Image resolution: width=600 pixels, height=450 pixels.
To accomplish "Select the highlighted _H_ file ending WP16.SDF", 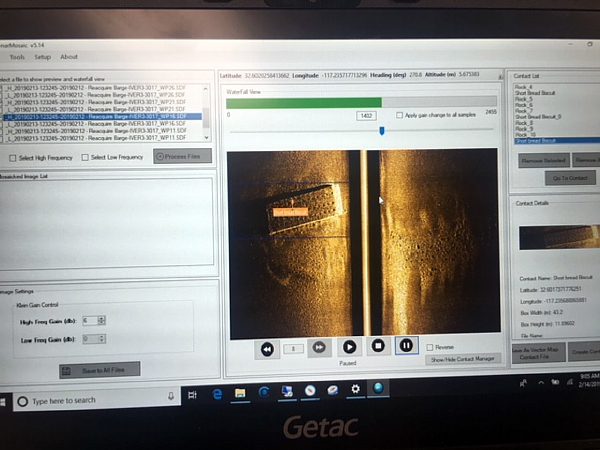I will [x=102, y=116].
